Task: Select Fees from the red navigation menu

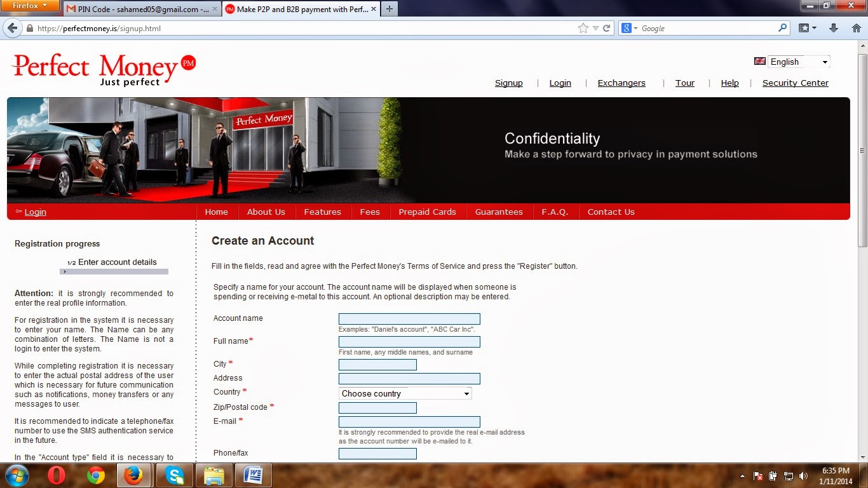Action: (x=370, y=212)
